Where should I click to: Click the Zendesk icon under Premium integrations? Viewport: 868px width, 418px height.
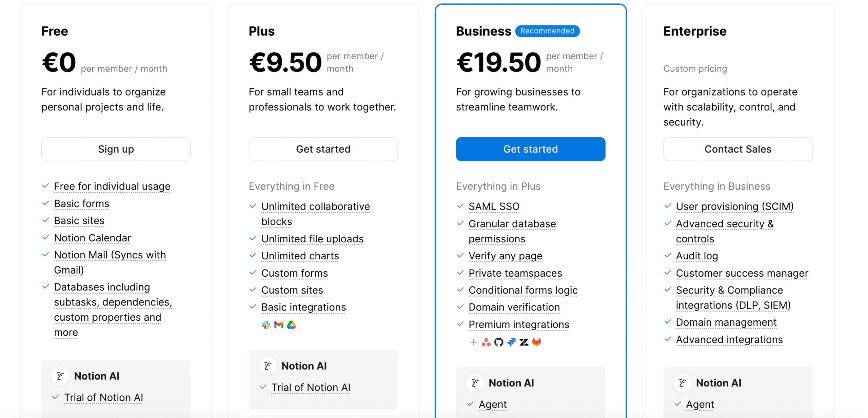[x=524, y=342]
